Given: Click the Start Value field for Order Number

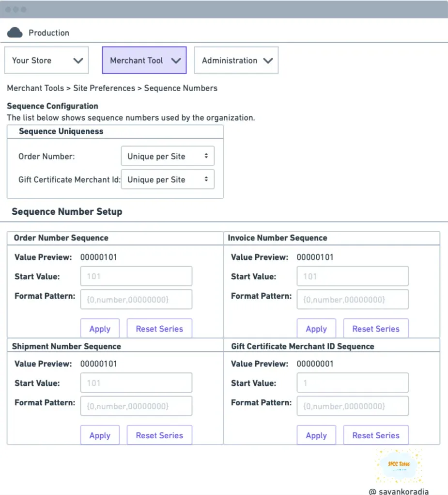Looking at the screenshot, I should (x=136, y=276).
